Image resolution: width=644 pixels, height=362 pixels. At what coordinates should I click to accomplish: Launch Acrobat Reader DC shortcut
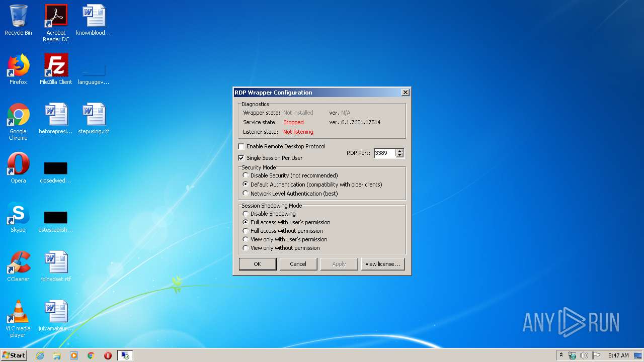pos(56,23)
